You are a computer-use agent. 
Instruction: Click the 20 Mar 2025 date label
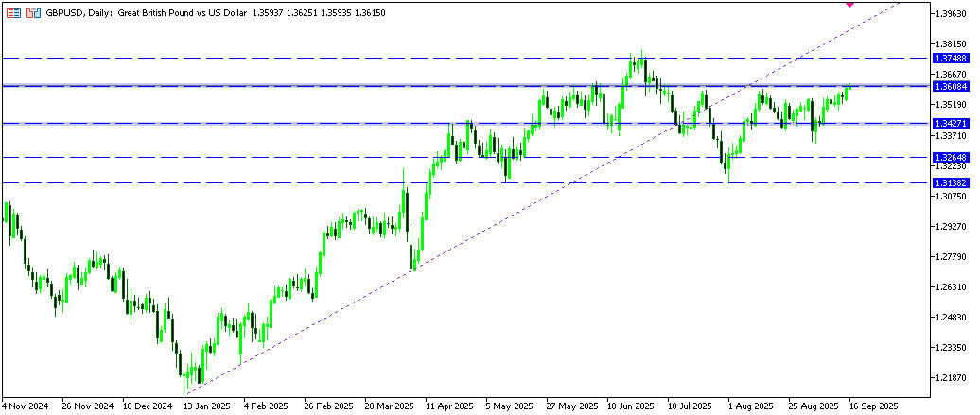(x=390, y=405)
